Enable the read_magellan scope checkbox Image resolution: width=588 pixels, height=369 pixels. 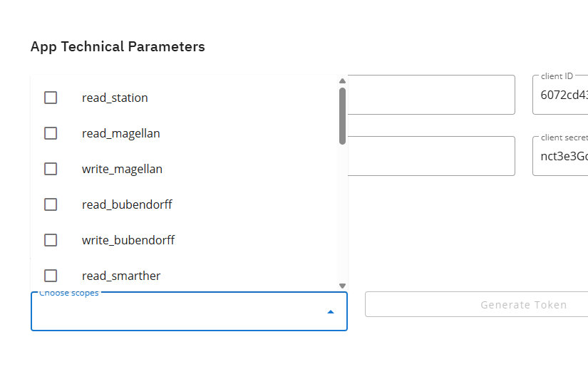pos(51,133)
